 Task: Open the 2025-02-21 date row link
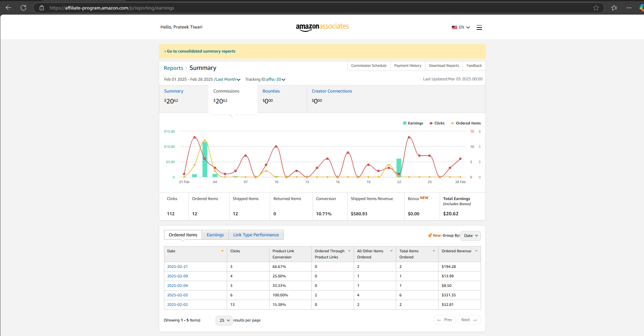(178, 267)
